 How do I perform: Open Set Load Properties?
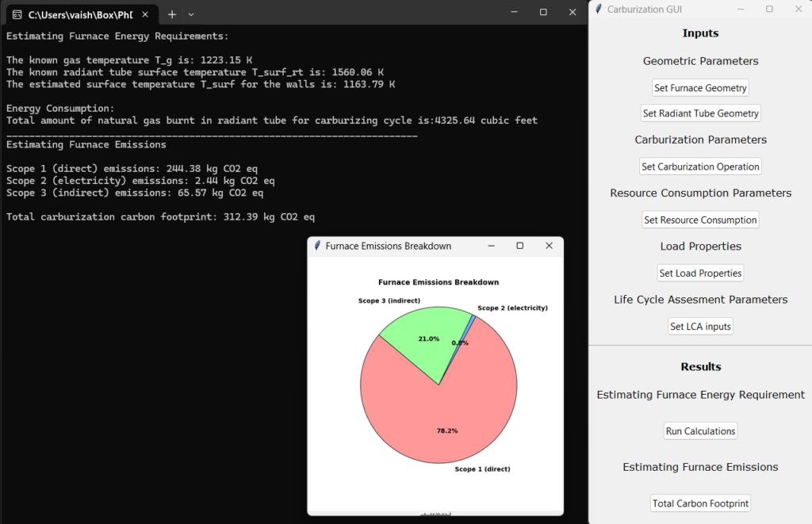(700, 273)
